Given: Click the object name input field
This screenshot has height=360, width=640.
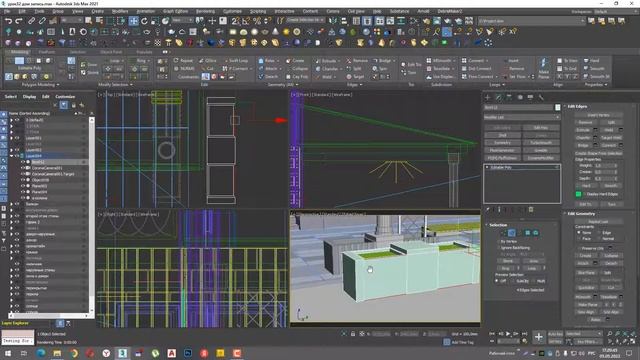Looking at the screenshot, I should tap(518, 107).
